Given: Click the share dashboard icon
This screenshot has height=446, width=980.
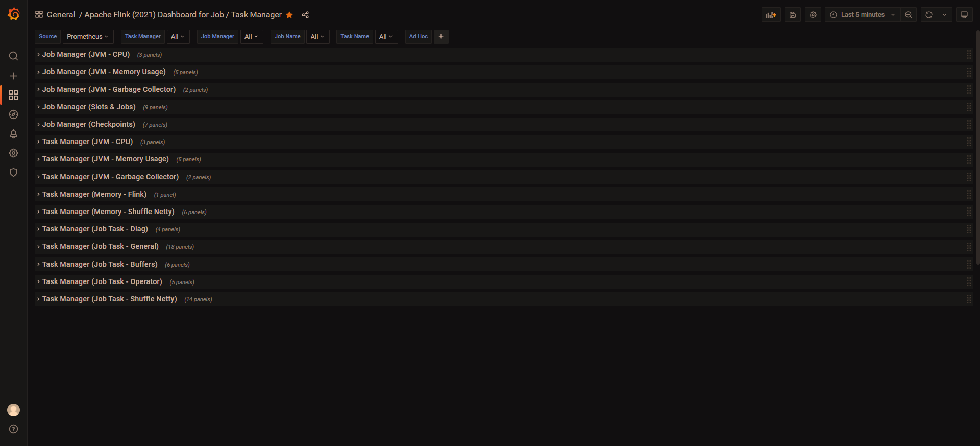Looking at the screenshot, I should (305, 15).
